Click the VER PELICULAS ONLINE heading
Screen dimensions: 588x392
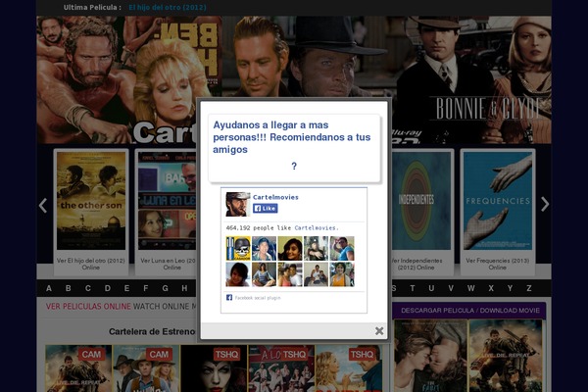click(88, 307)
